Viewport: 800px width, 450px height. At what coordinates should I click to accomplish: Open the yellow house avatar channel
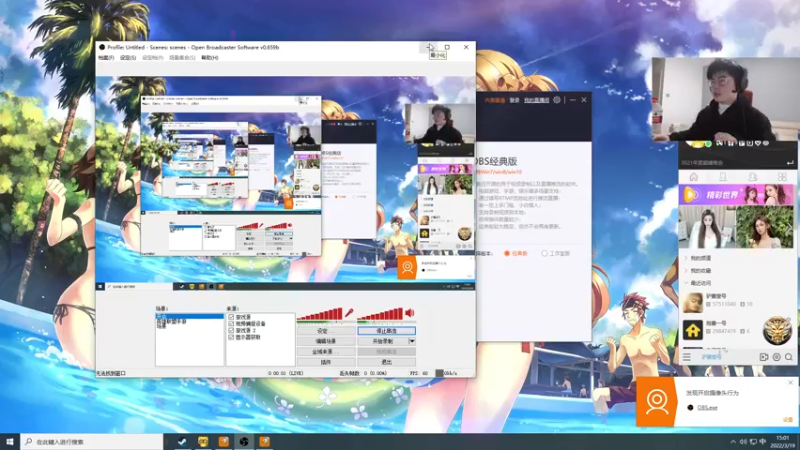coord(692,330)
